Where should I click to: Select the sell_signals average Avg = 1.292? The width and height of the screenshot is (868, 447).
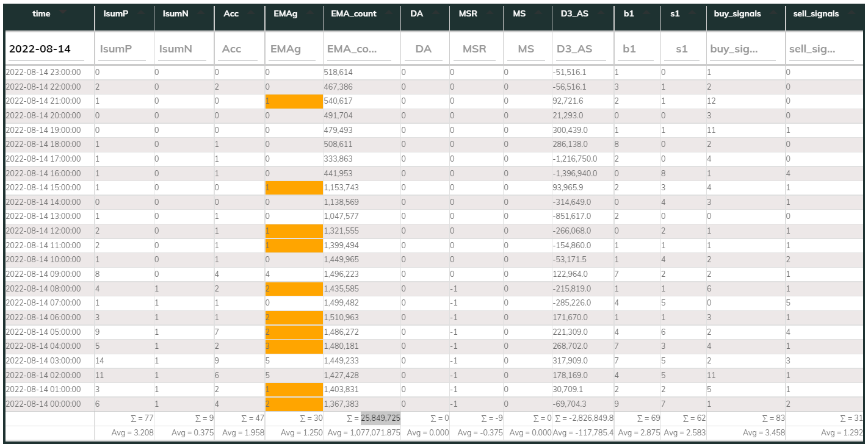pos(841,433)
